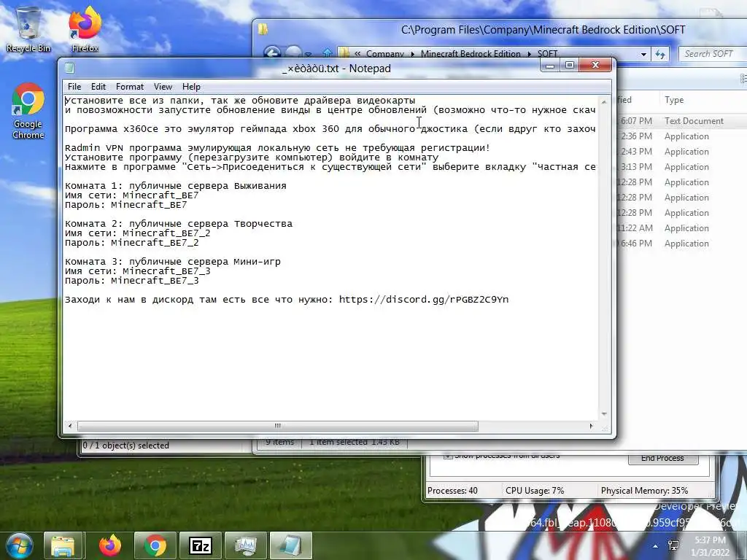Click the Search SOFT input field
Viewport: 747px width, 560px height.
pyautogui.click(x=713, y=54)
